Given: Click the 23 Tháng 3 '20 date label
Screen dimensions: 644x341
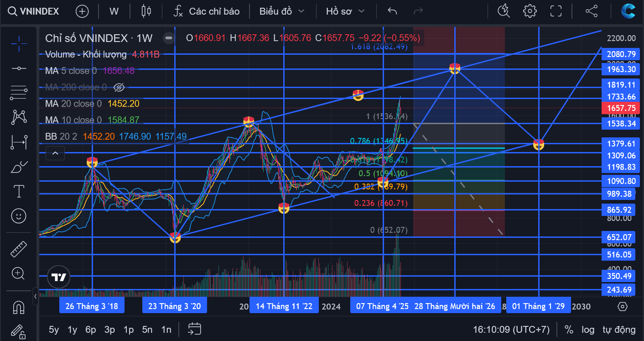Looking at the screenshot, I should 175,306.
